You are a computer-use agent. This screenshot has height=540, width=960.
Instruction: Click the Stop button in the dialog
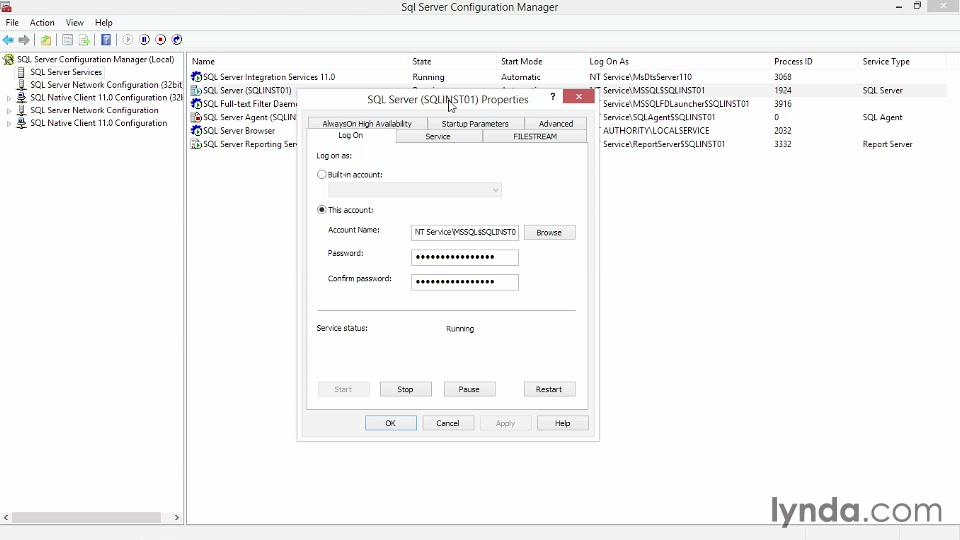tap(405, 389)
